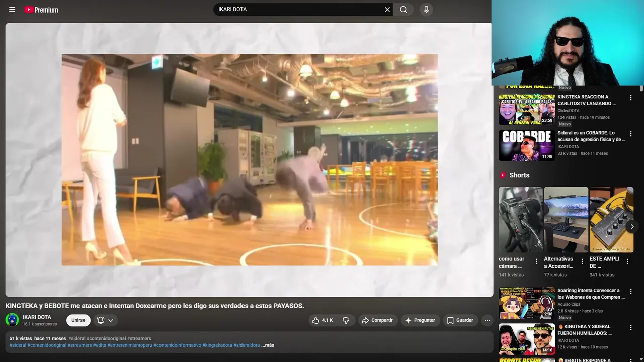Click ClideoDOTA channel name

click(x=569, y=111)
